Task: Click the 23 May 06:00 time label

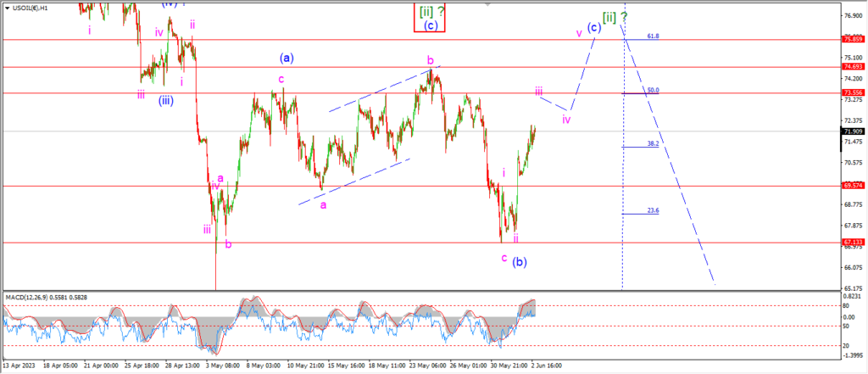Action: [x=427, y=366]
